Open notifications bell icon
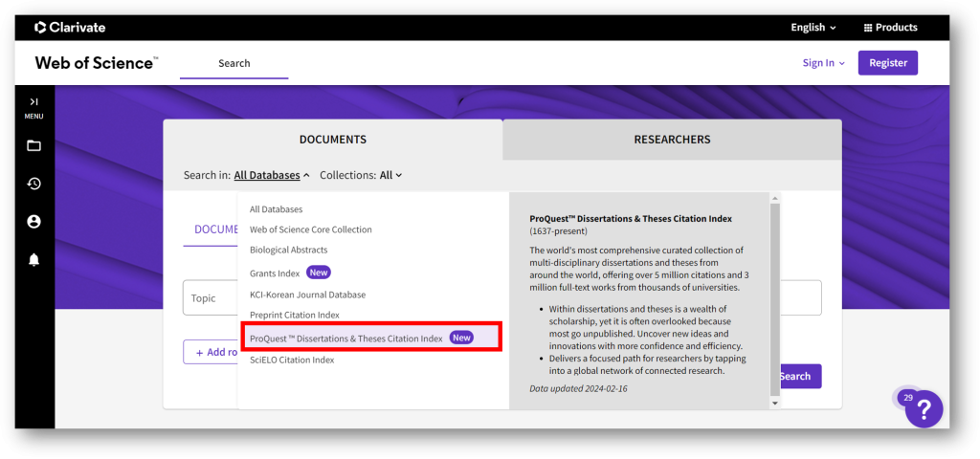 point(33,260)
